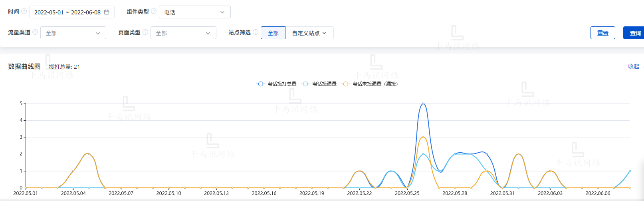Open the 组件类型 dropdown showing 电话
This screenshot has width=644, height=201.
pyautogui.click(x=194, y=12)
